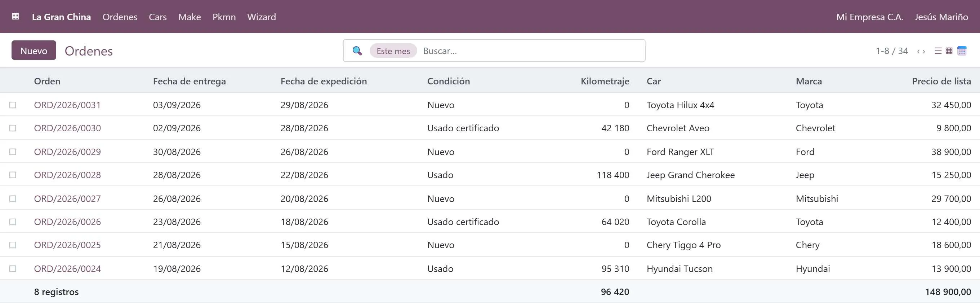This screenshot has height=303, width=980.
Task: Sort by Kilometraje column header
Action: [x=605, y=81]
